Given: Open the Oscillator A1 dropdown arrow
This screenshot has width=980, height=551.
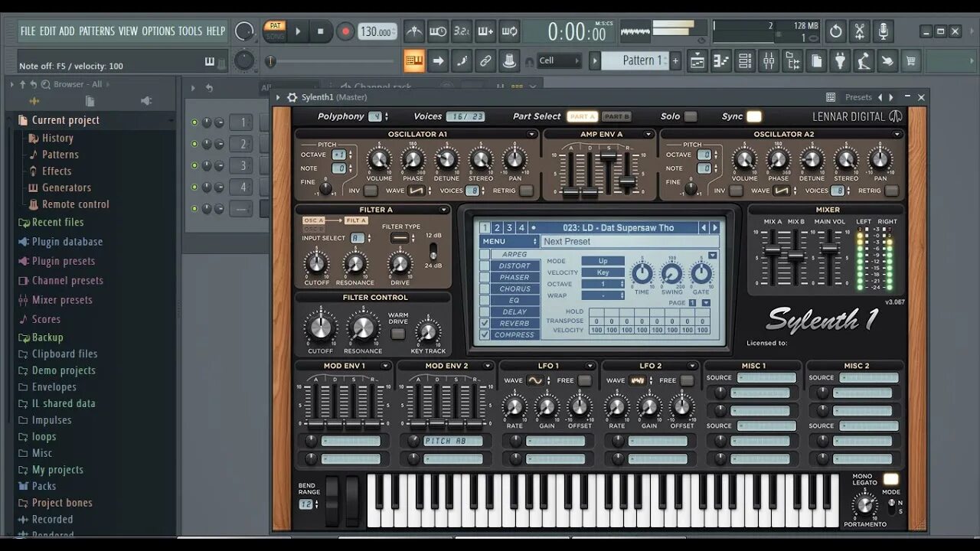Looking at the screenshot, I should [x=531, y=135].
